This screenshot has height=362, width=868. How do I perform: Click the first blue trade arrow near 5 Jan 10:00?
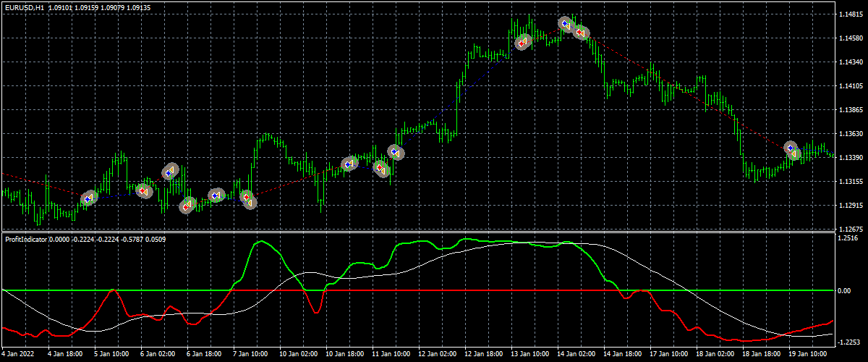tap(88, 198)
